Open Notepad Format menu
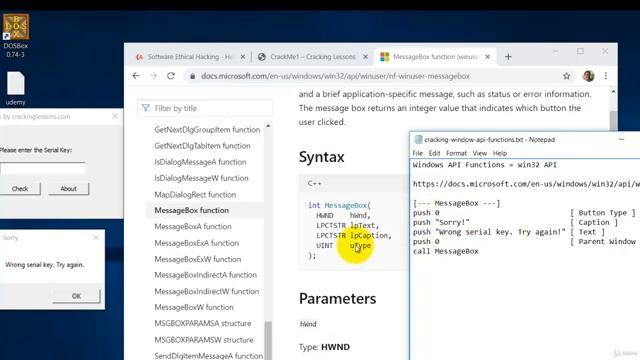The height and width of the screenshot is (360, 640). (x=456, y=153)
